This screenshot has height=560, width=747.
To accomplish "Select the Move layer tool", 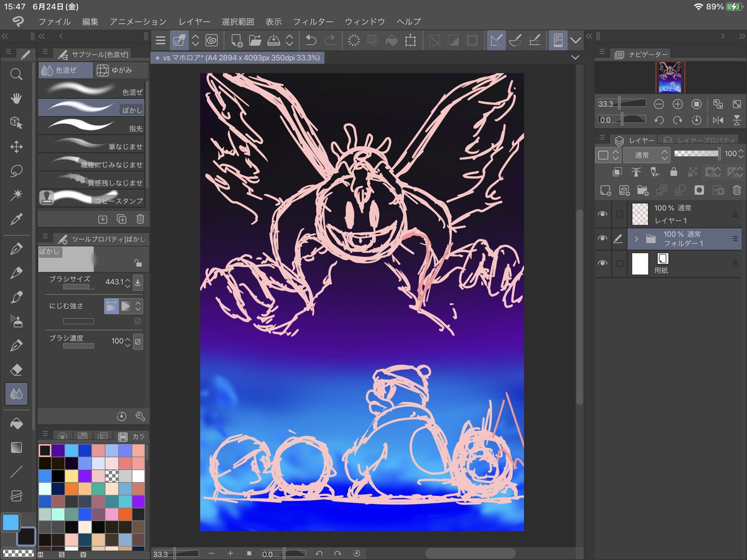I will click(16, 147).
